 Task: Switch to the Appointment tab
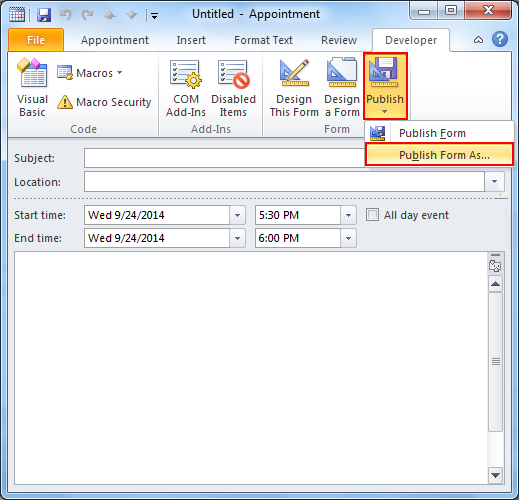click(115, 40)
